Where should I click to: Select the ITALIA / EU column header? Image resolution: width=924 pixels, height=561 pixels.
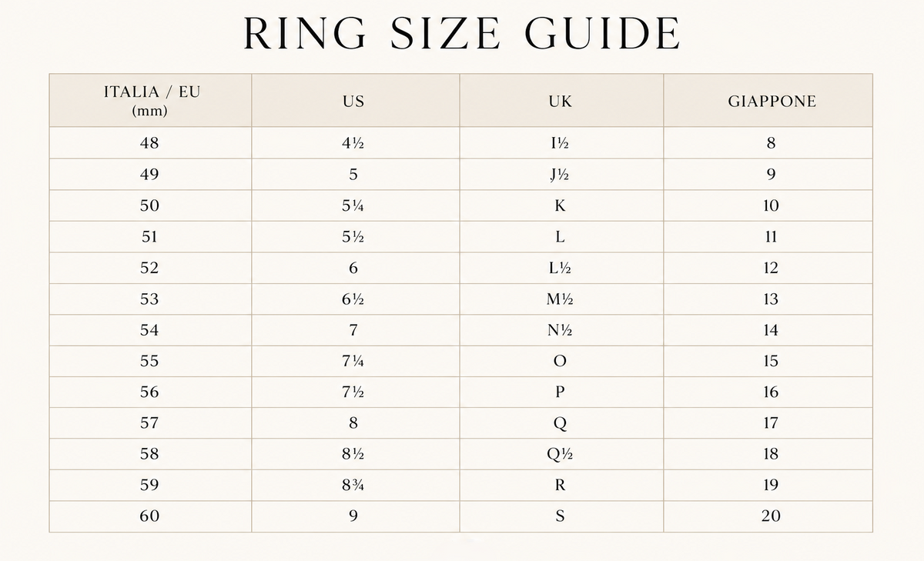pos(150,101)
